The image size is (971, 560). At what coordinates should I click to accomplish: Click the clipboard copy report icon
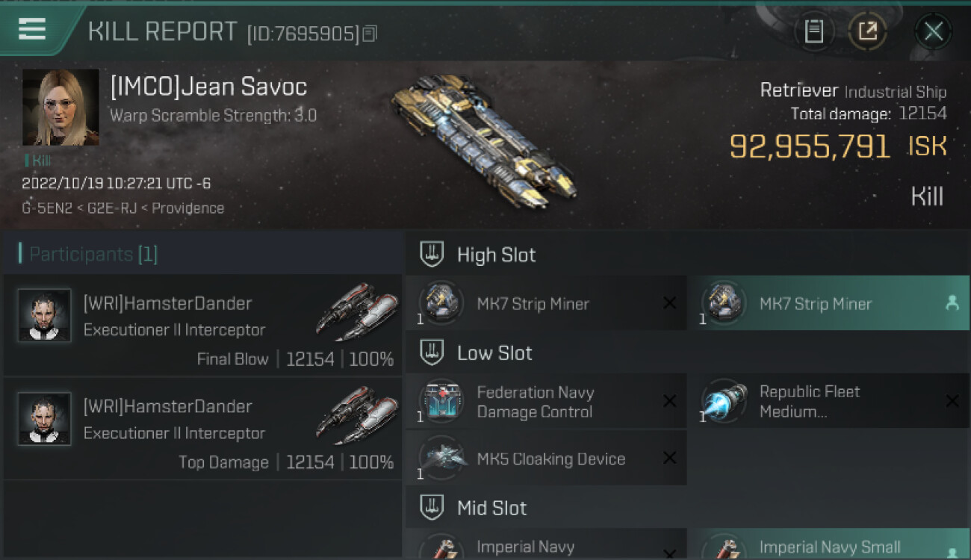coord(814,31)
